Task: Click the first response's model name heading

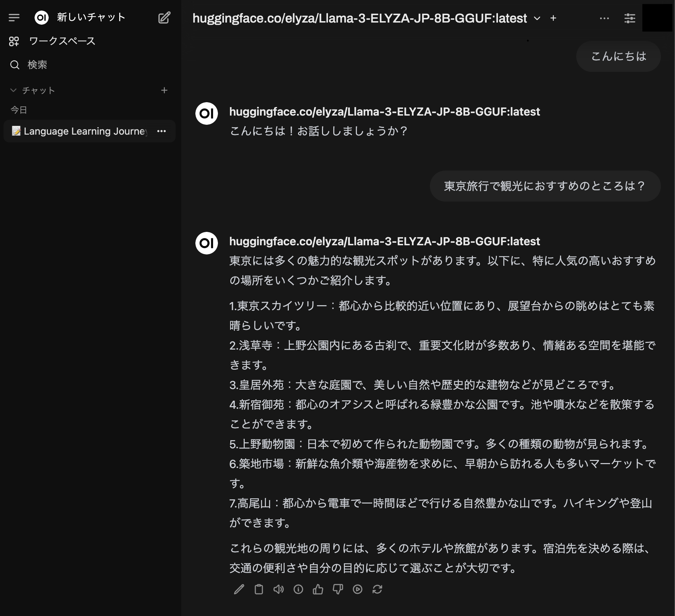Action: tap(385, 112)
